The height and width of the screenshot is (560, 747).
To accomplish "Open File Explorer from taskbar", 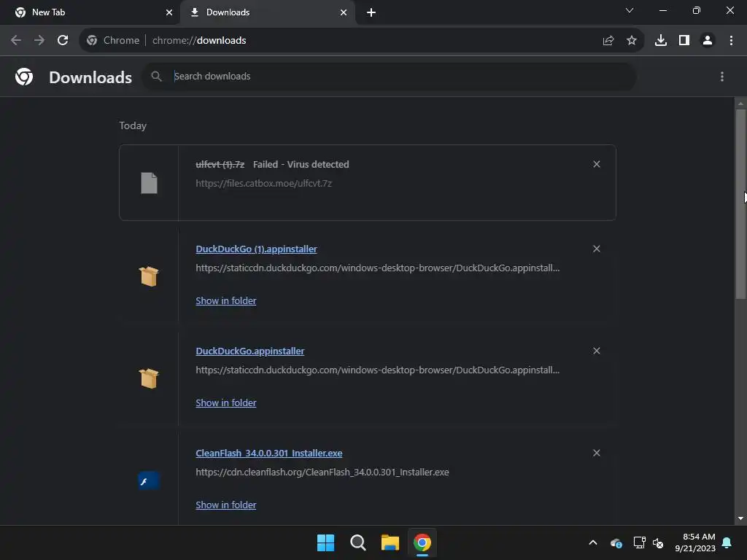I will tap(390, 542).
